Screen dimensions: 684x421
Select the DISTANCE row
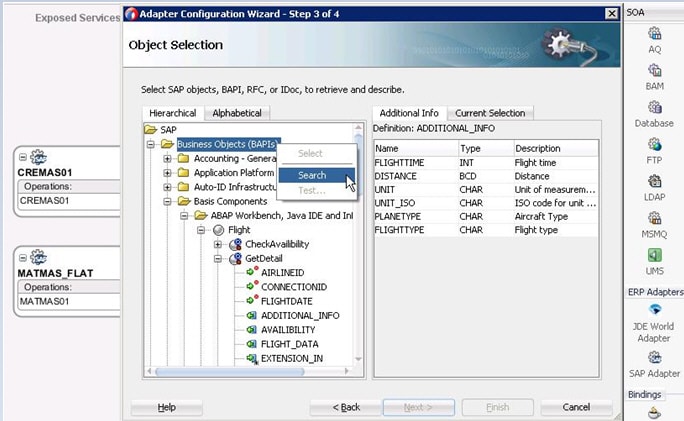(x=486, y=176)
